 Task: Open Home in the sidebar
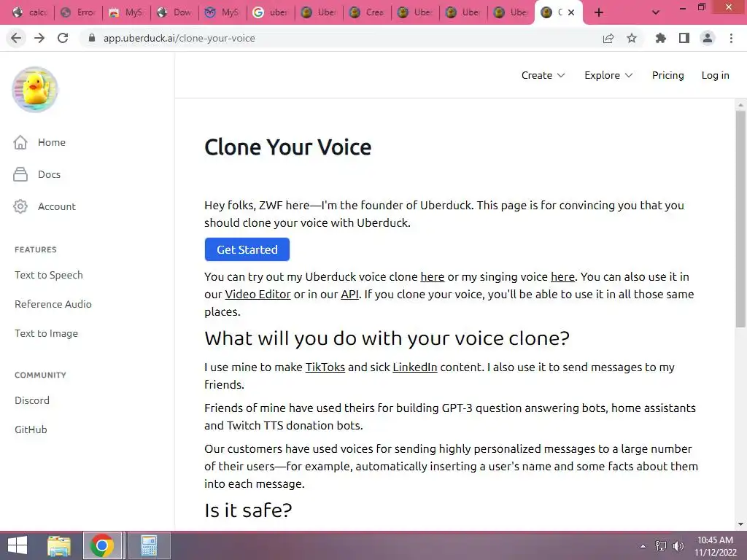(52, 142)
